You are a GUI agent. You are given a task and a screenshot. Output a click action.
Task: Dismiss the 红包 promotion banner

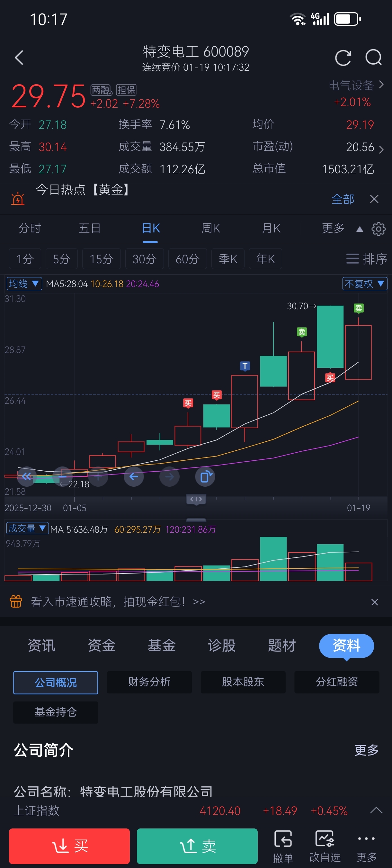click(374, 602)
